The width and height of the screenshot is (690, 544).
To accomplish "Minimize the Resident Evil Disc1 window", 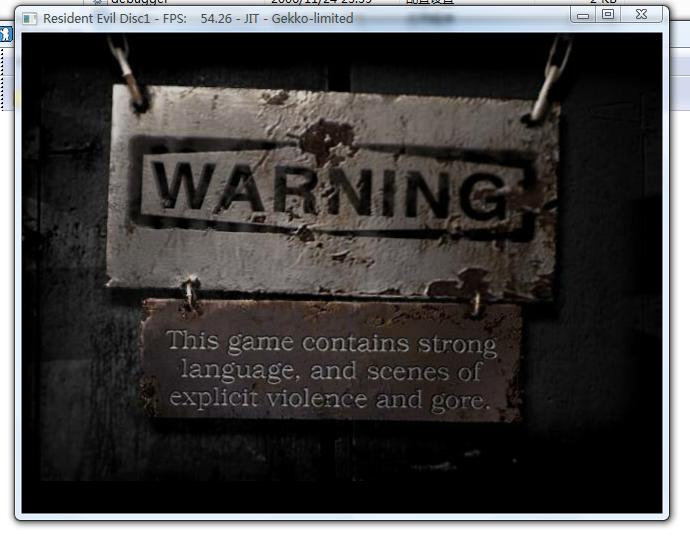I will coord(584,15).
